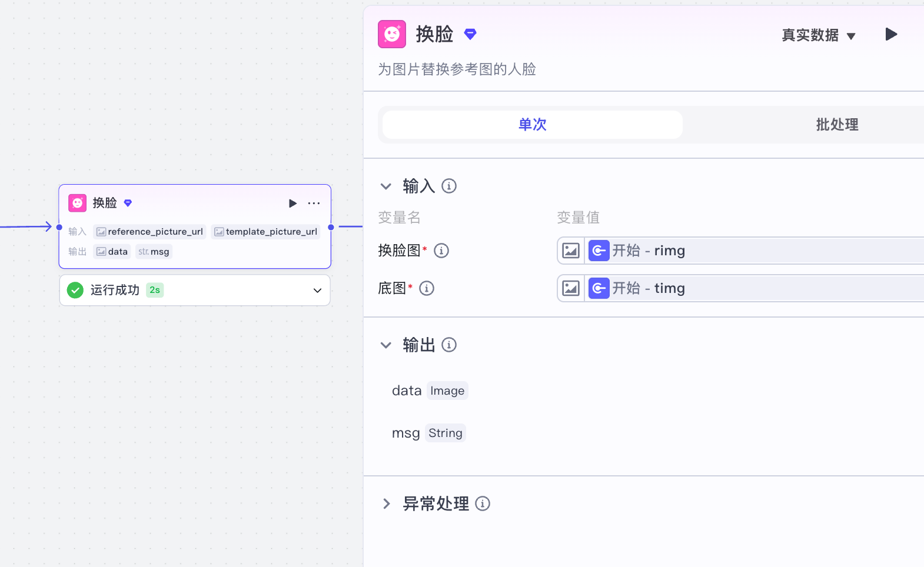Click the info icon next to 换脸图
Image resolution: width=924 pixels, height=567 pixels.
[441, 251]
